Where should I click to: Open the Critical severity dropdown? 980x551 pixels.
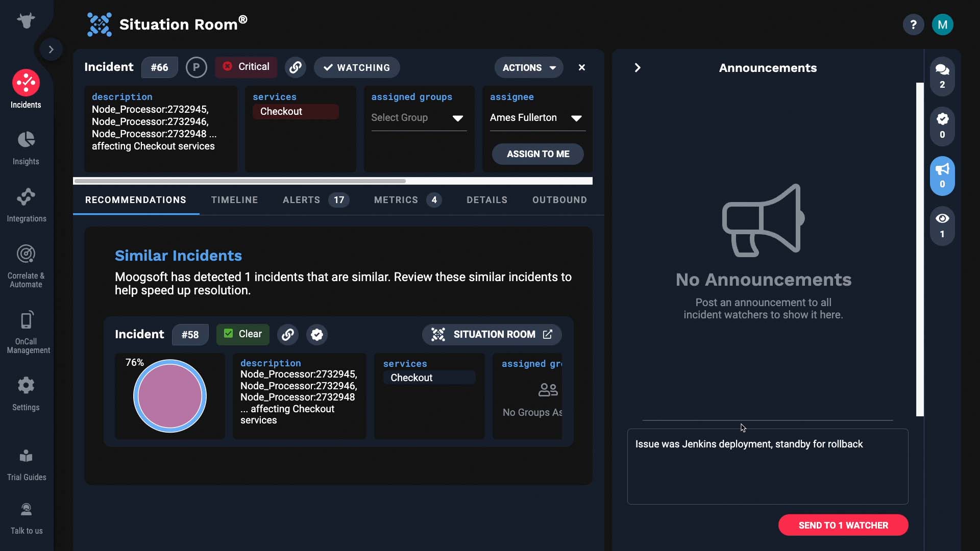coord(246,67)
